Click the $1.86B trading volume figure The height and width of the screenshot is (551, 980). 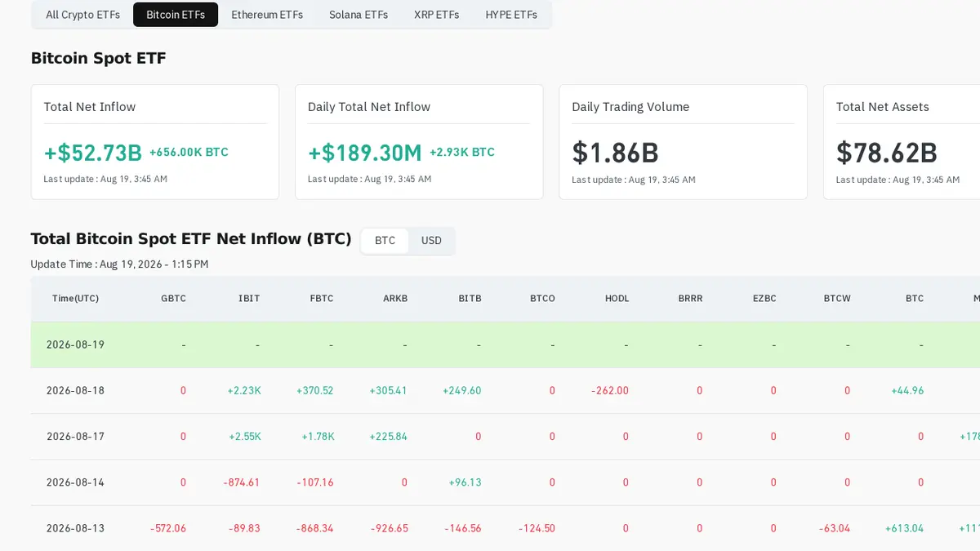pyautogui.click(x=616, y=153)
